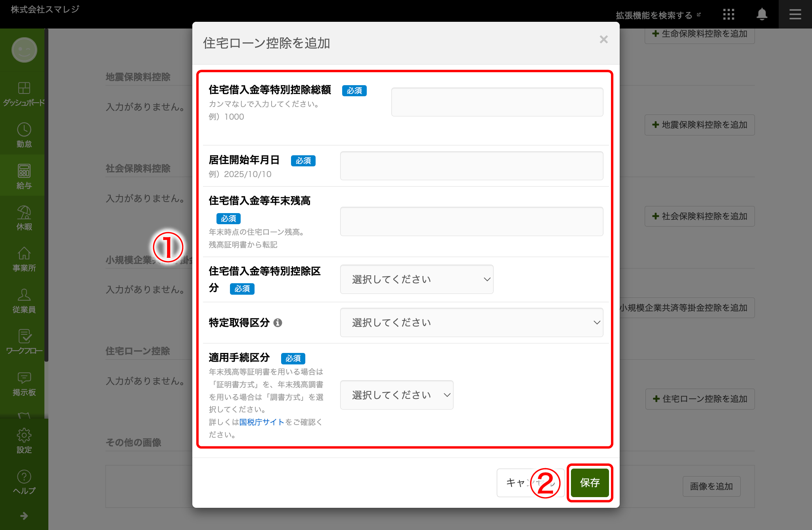The image size is (812, 530).
Task: Click the 居住開始年月日 input field
Action: tap(471, 166)
